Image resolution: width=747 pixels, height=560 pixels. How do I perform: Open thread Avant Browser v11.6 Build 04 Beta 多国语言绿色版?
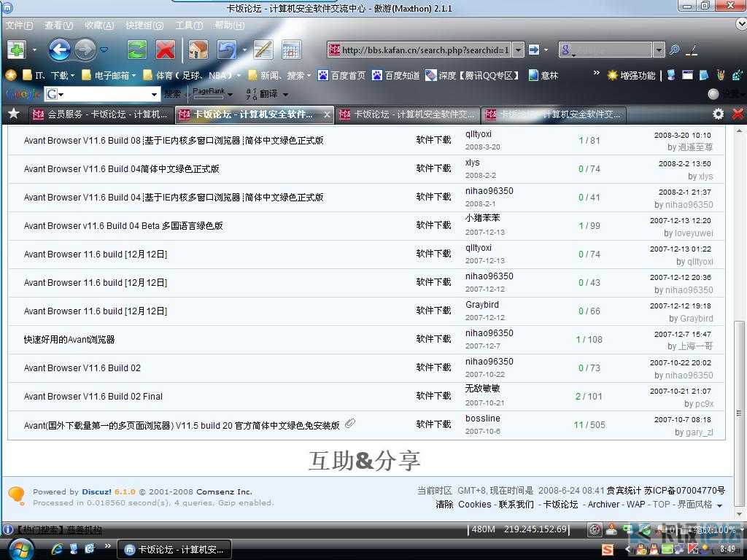click(123, 226)
